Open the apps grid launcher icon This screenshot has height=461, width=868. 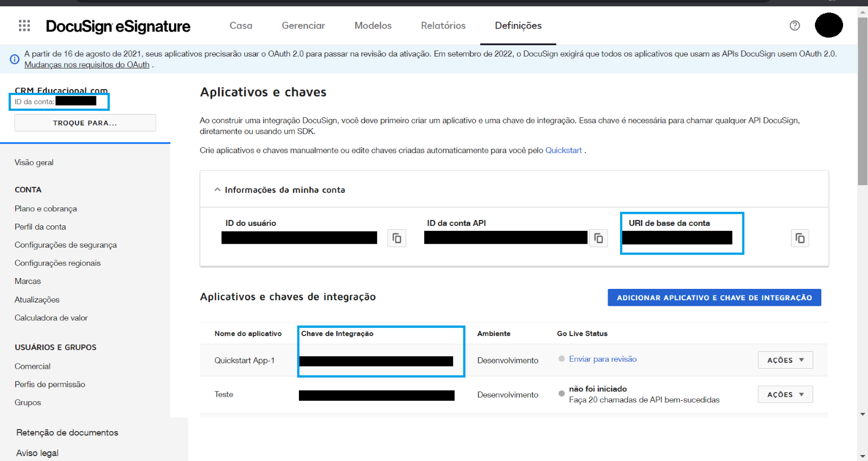click(x=24, y=26)
